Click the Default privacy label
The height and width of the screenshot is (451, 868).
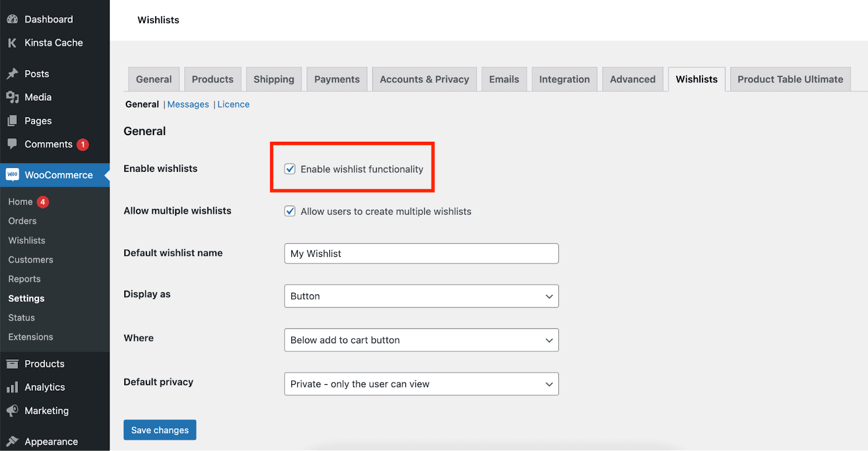[158, 382]
